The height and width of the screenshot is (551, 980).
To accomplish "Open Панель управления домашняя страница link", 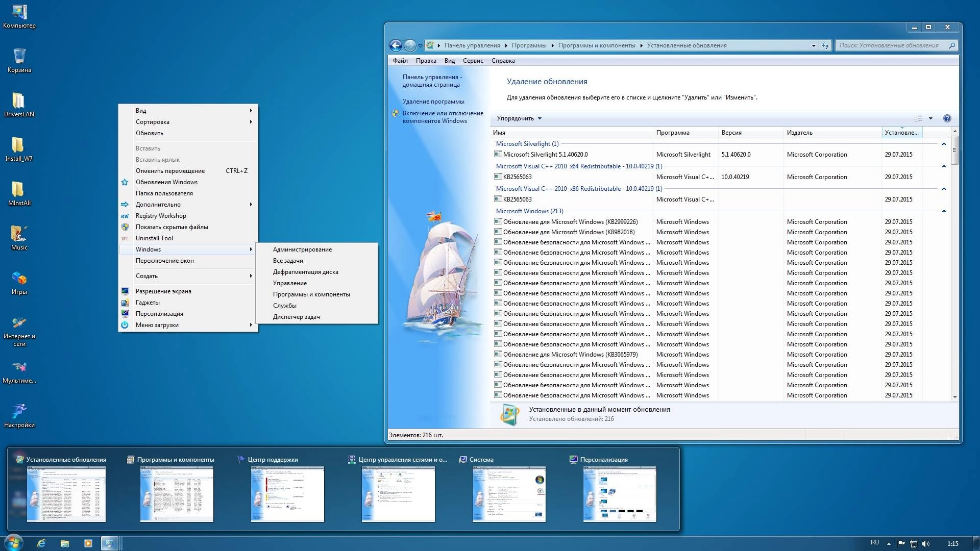I will tap(432, 81).
